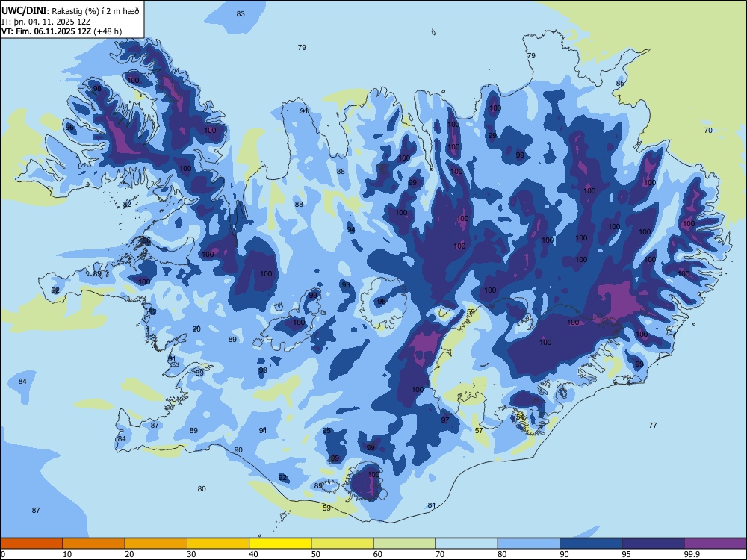747x560 pixels.
Task: Select the orange 10–20 legend swatch
Action: click(94, 544)
